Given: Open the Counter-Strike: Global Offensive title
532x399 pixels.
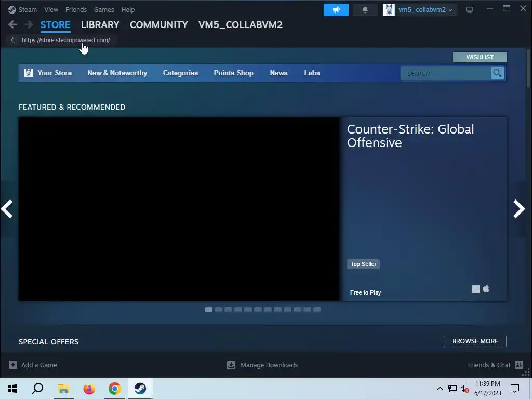Looking at the screenshot, I should tap(410, 136).
